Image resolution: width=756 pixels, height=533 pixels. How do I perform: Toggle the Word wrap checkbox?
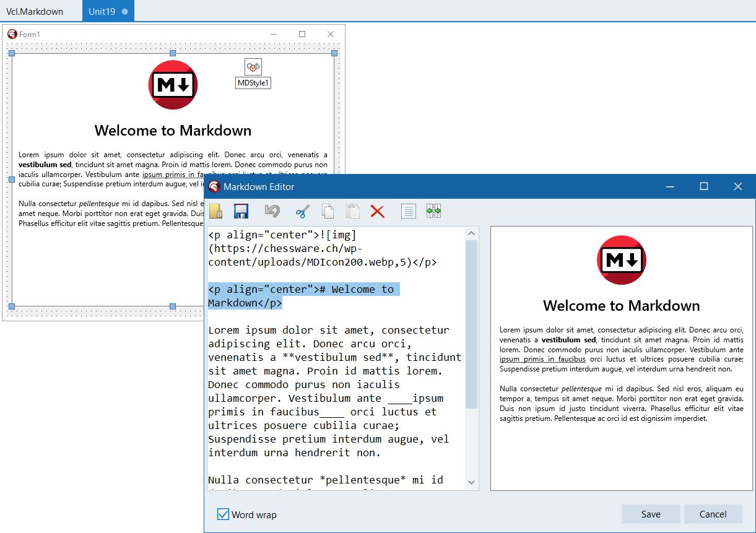tap(223, 514)
